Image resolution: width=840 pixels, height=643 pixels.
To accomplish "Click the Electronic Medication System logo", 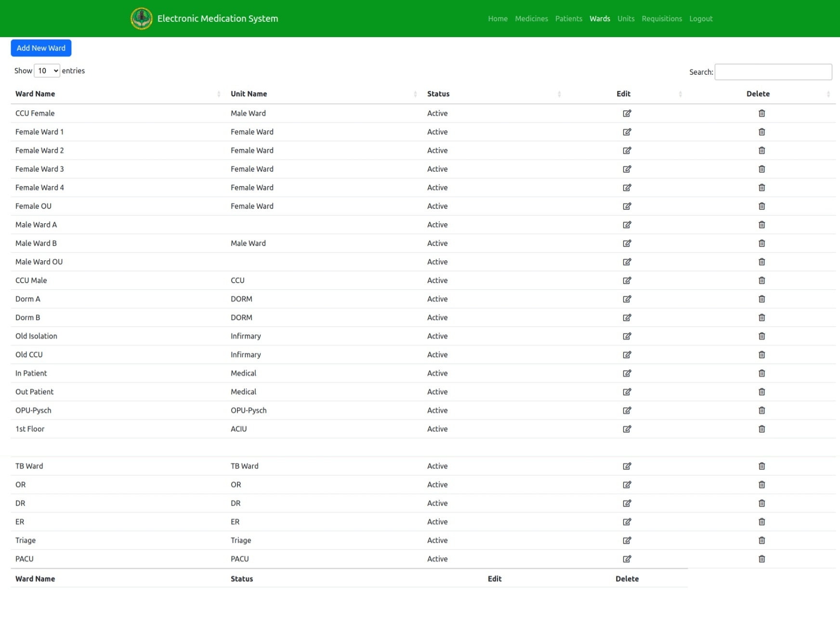I will pos(142,19).
